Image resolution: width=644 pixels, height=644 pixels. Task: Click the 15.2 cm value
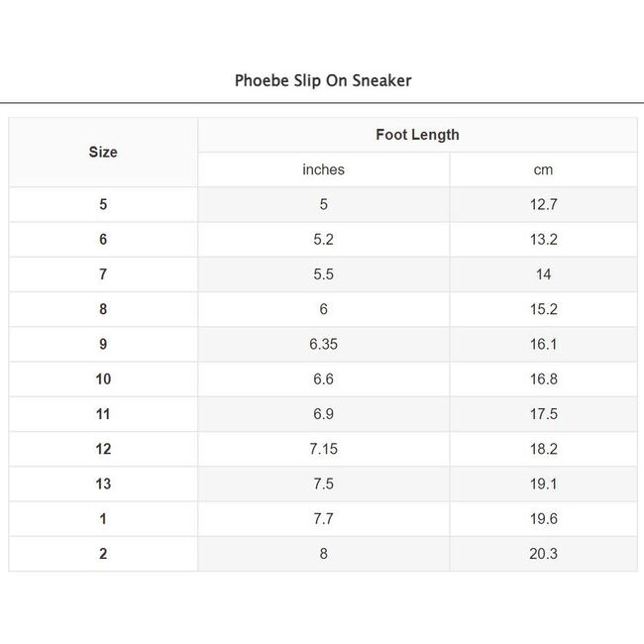pos(543,309)
